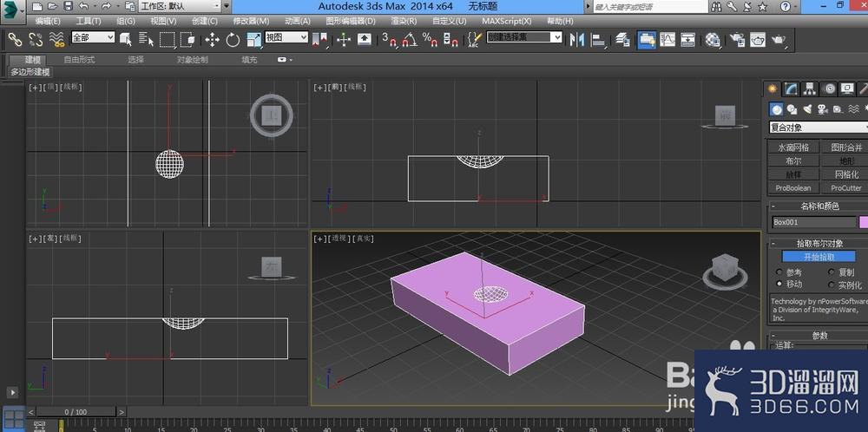Image resolution: width=868 pixels, height=432 pixels.
Task: Toggle the angle snap
Action: coord(410,39)
